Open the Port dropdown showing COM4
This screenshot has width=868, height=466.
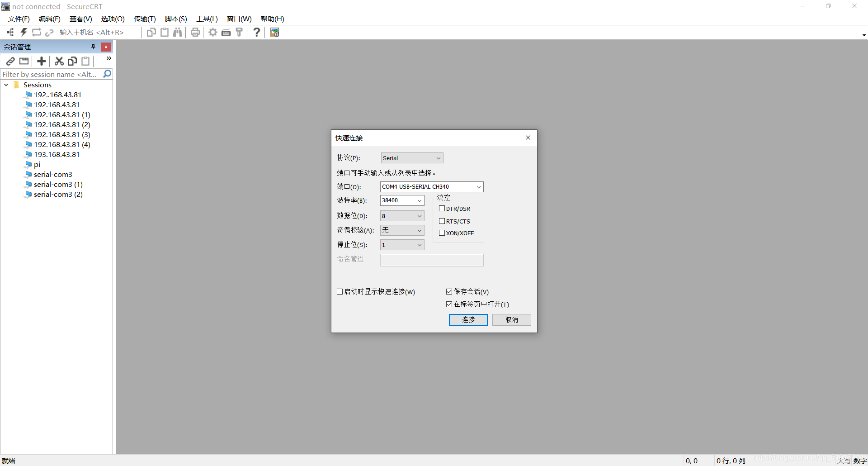point(432,187)
